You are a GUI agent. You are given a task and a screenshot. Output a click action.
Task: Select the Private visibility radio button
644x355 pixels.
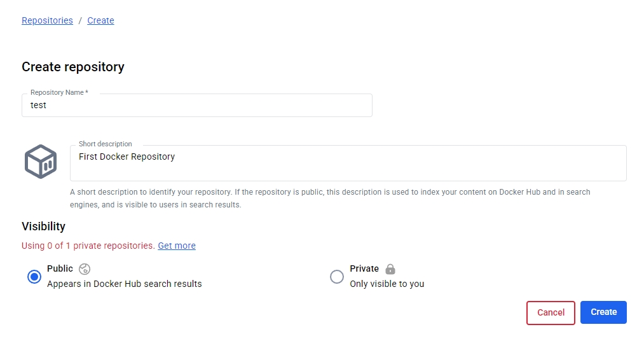(x=337, y=277)
